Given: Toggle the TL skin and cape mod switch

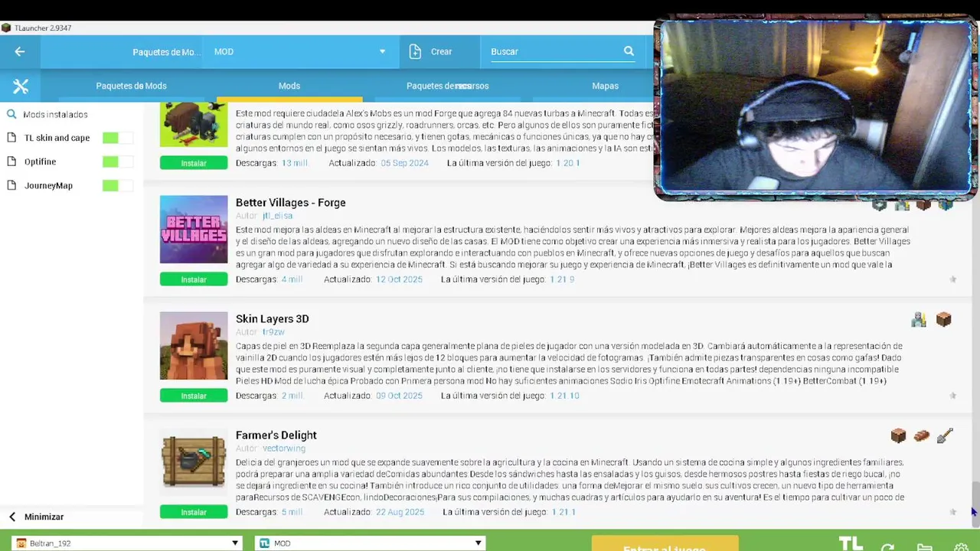Looking at the screenshot, I should tap(117, 138).
